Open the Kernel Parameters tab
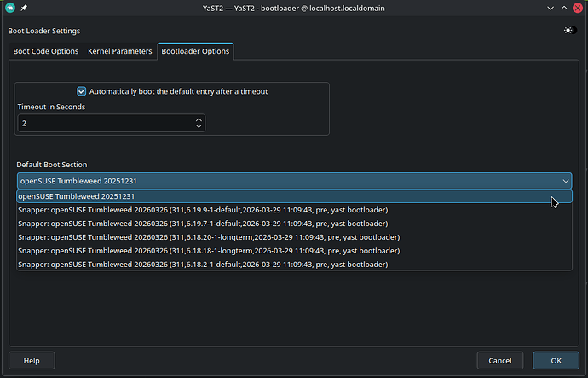The height and width of the screenshot is (378, 588). [119, 51]
